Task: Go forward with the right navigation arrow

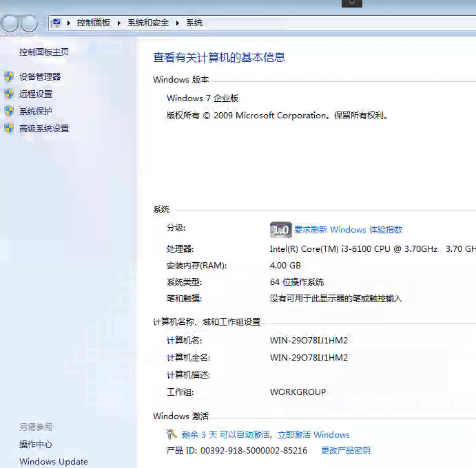Action: 29,23
